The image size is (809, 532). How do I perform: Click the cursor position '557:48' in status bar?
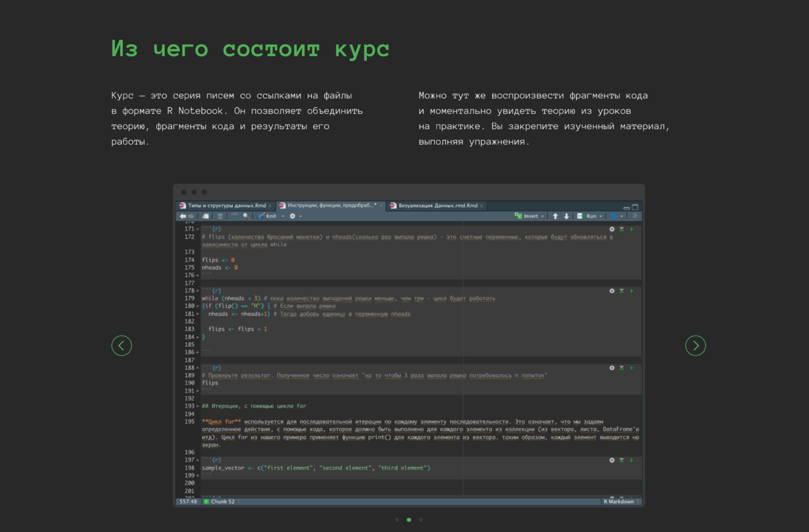point(188,501)
